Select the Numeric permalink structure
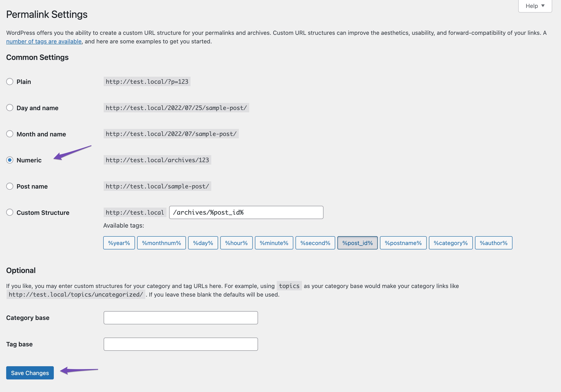 point(10,160)
